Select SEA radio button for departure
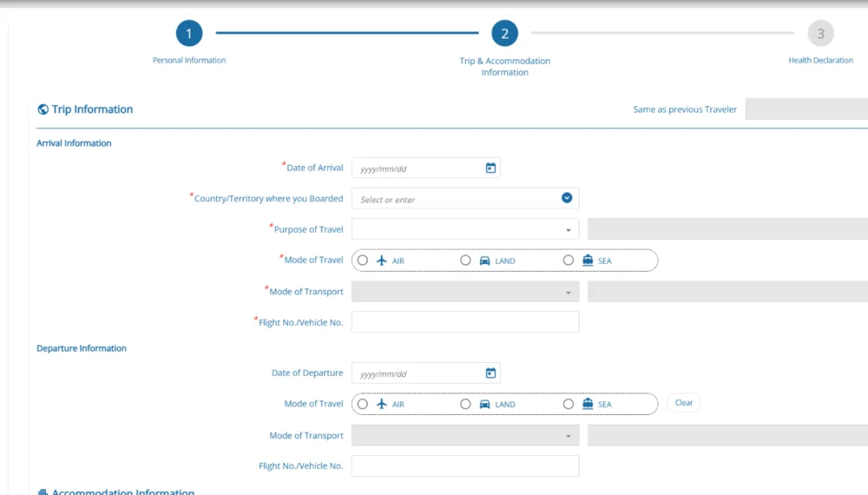 click(x=569, y=404)
